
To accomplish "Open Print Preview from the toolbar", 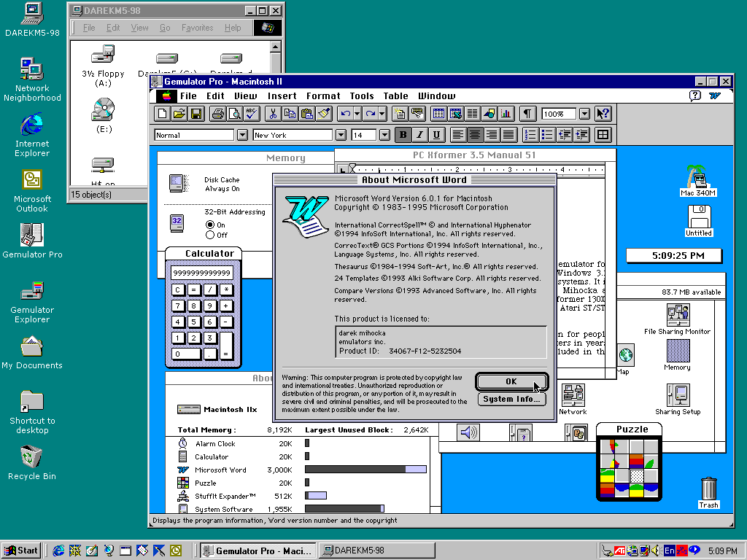I will click(x=235, y=114).
